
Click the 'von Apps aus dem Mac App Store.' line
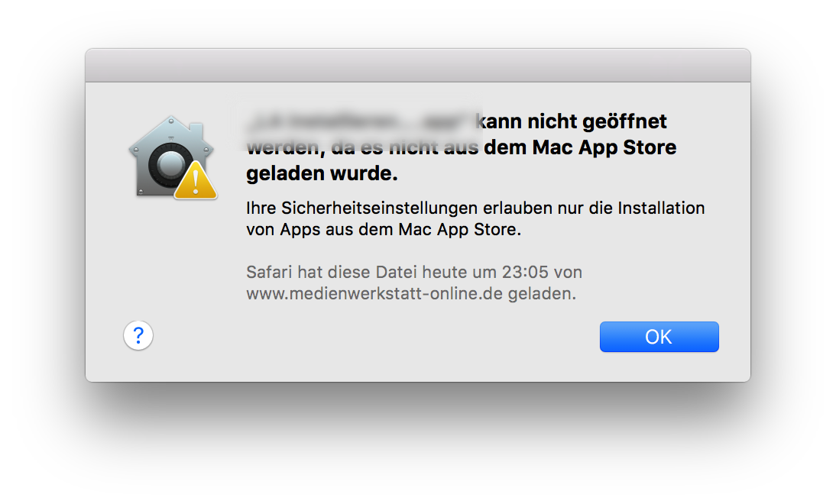383,229
